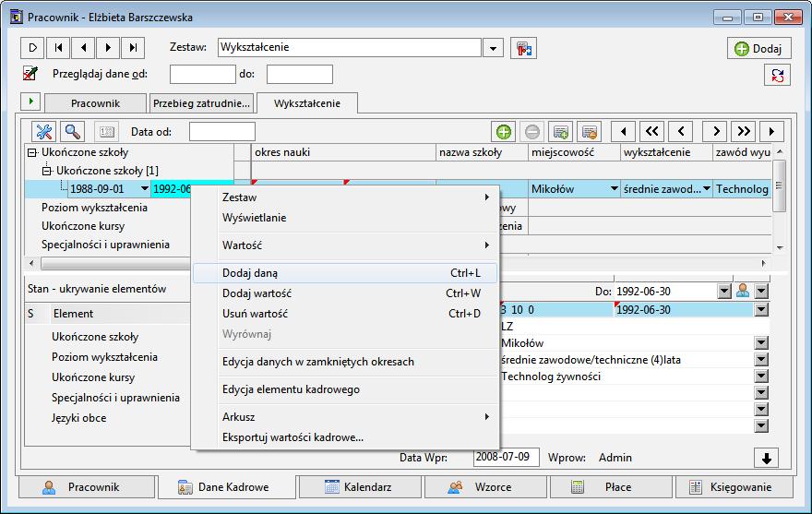Click the green play arrow before tabs
812x514 pixels.
click(30, 101)
